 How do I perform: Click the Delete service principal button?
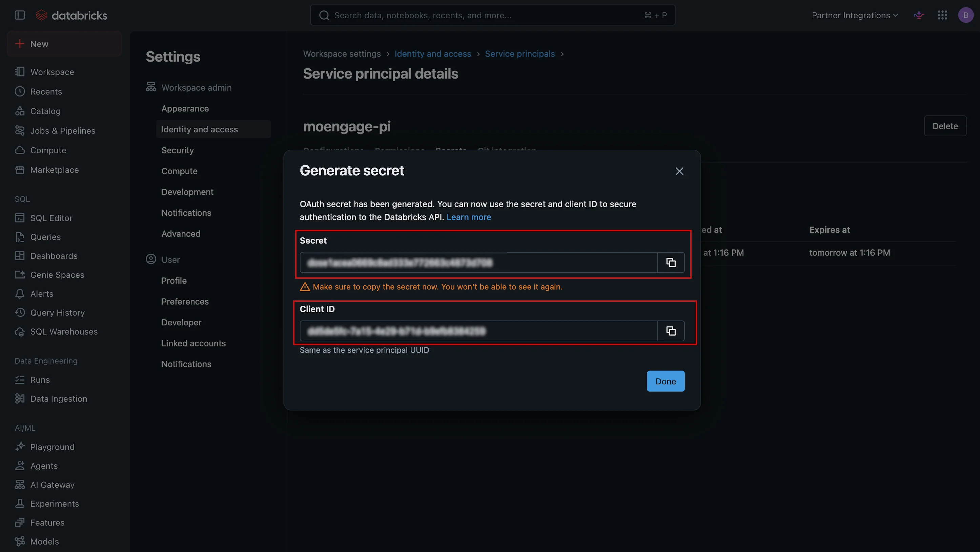[945, 126]
